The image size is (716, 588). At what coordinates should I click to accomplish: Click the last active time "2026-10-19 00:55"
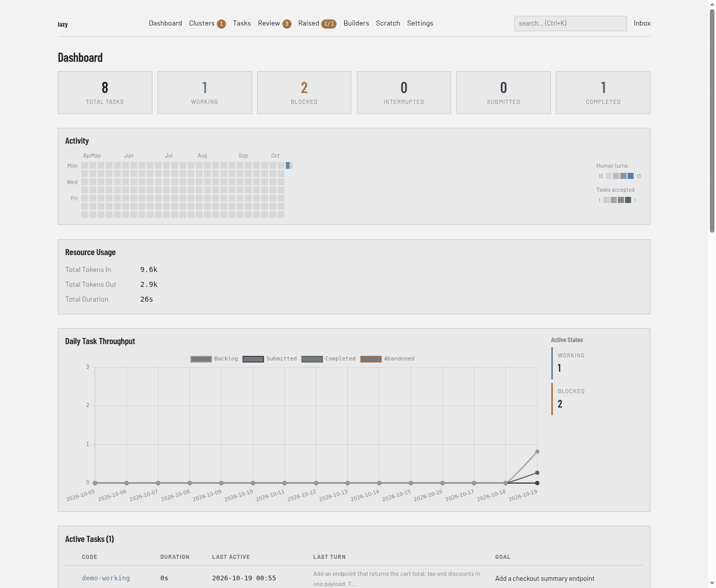point(244,578)
